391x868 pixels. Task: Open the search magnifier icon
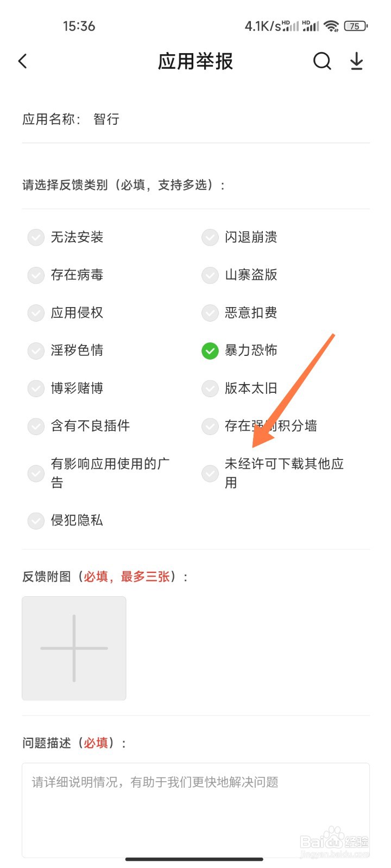coord(322,61)
